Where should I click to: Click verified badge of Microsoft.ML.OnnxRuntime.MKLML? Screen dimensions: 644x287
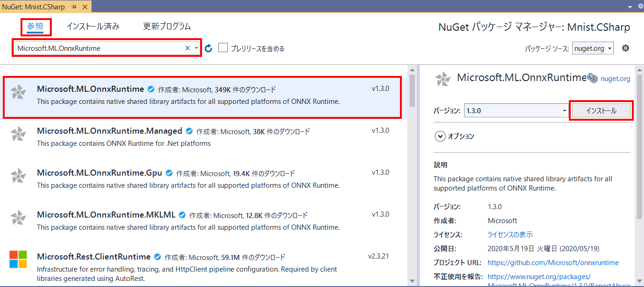pos(182,215)
